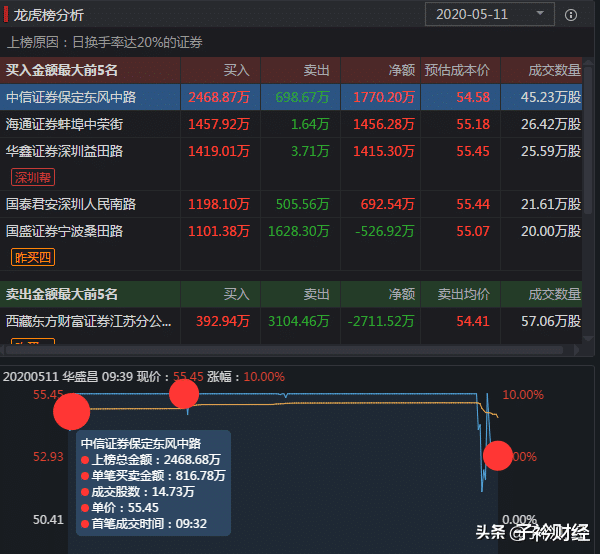This screenshot has width=600, height=554.
Task: Click sell amount 505.56万
Action: (x=302, y=204)
